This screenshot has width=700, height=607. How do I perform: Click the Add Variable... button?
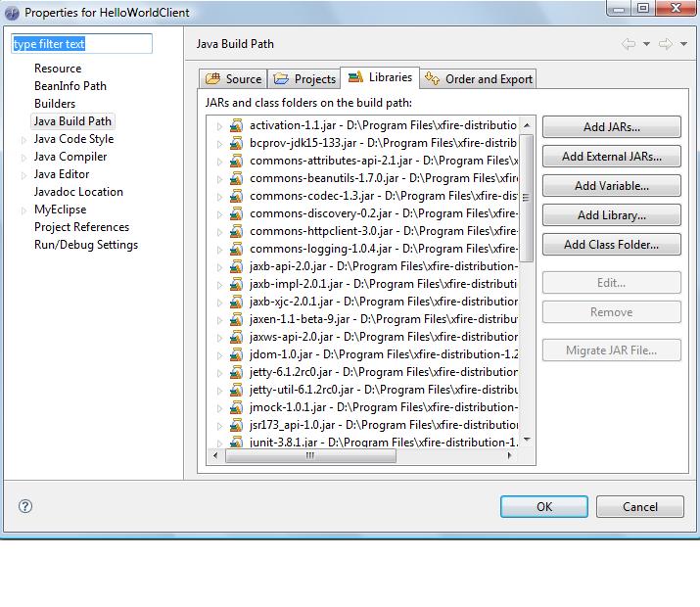[612, 186]
